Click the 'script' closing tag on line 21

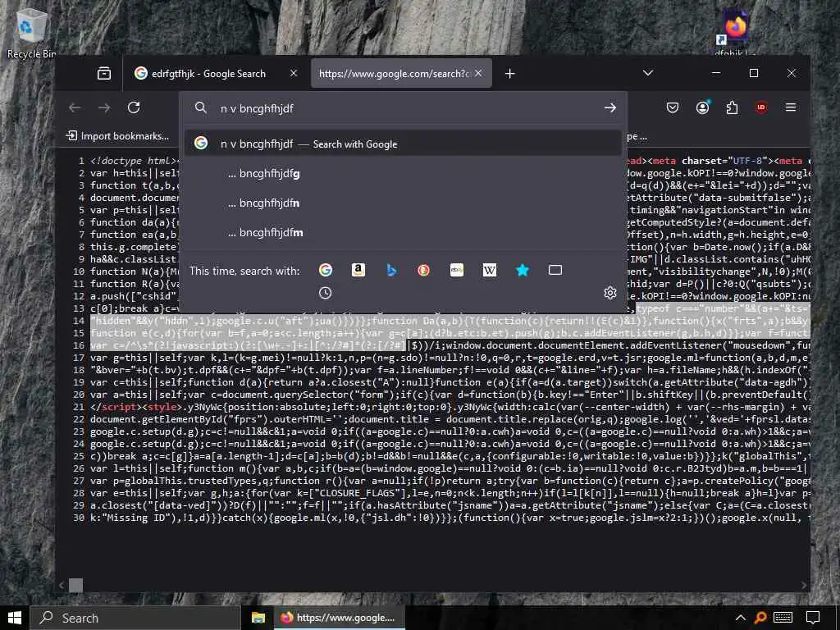(x=119, y=407)
